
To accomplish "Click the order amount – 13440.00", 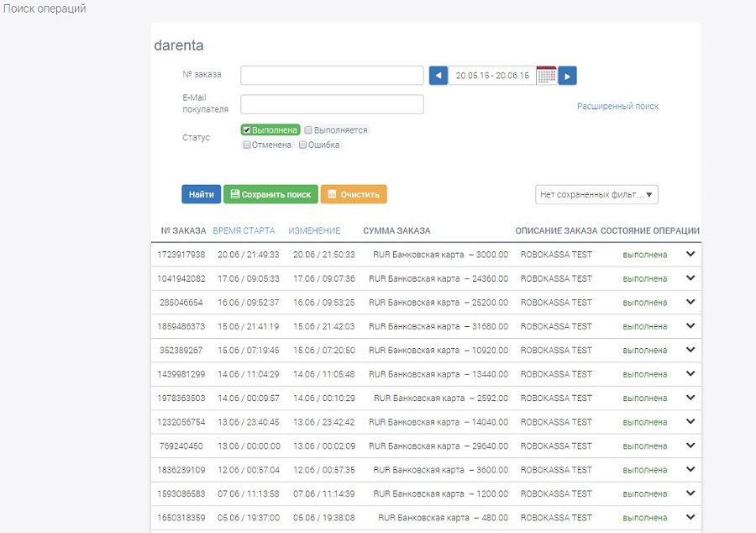I will [486, 374].
